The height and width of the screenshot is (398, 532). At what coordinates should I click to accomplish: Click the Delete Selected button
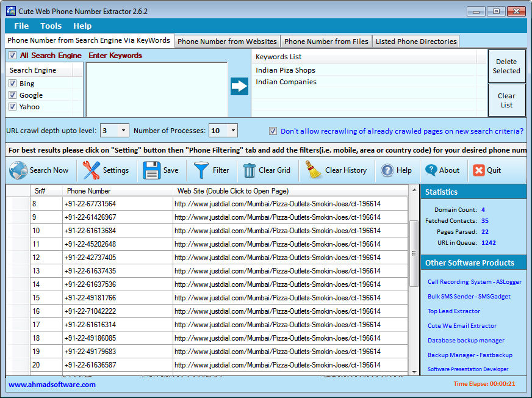tap(506, 66)
